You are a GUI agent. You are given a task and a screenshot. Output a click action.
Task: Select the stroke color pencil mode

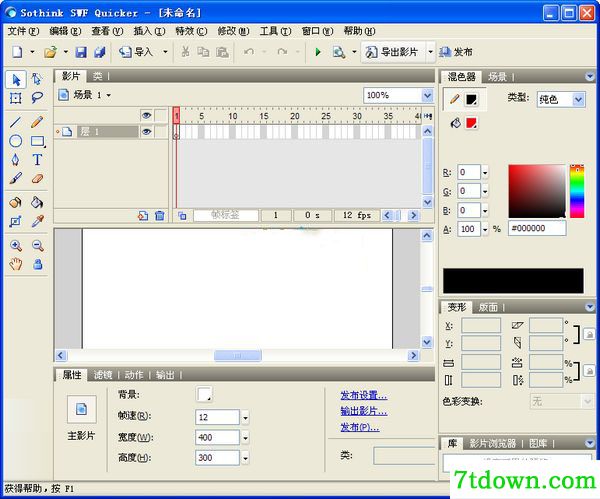[454, 99]
